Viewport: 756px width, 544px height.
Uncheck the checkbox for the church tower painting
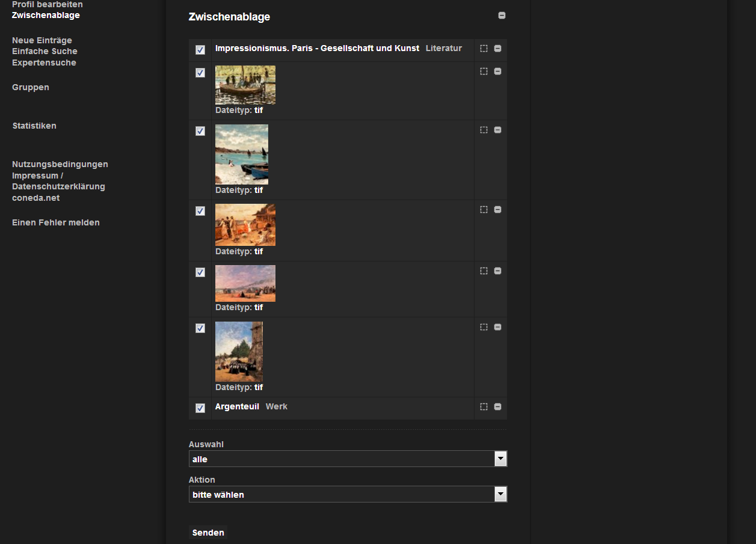[200, 328]
